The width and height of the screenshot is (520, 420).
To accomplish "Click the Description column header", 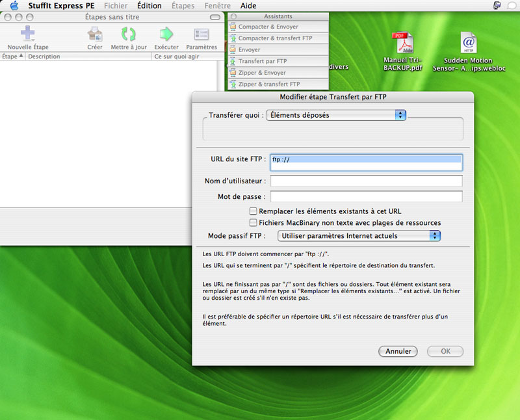I will pos(88,57).
